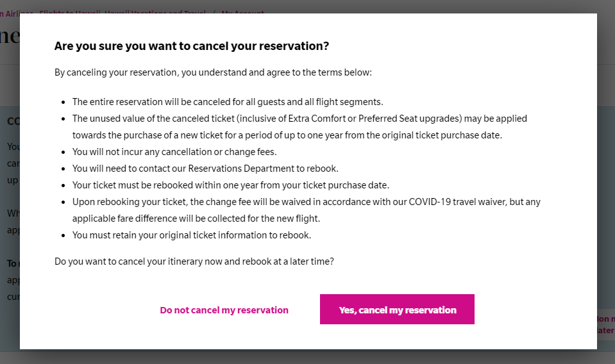
Task: Click the 'retain your original ticket information' bullet
Action: (x=191, y=235)
